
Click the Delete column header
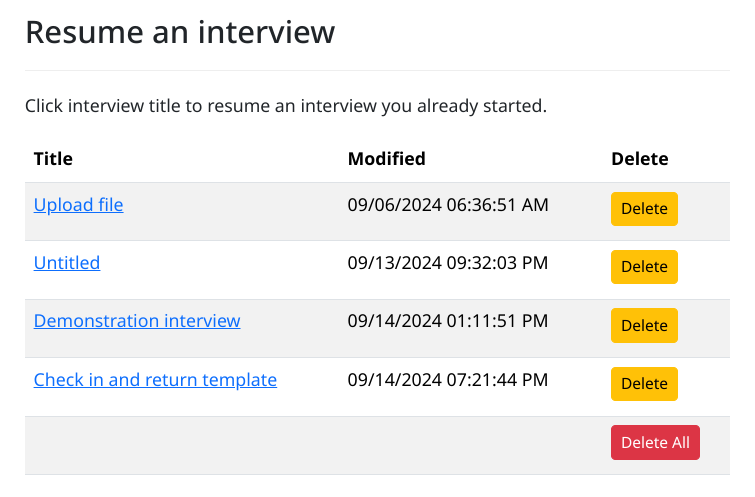(639, 158)
